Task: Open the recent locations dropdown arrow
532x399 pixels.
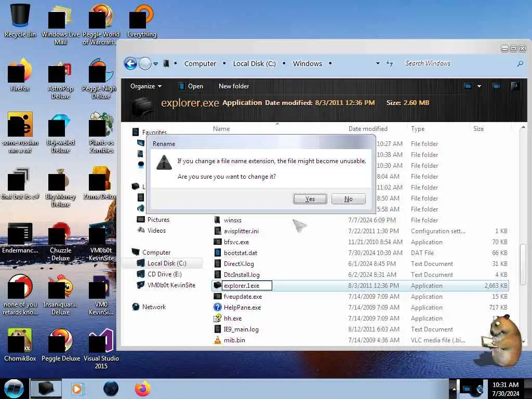Action: point(155,63)
